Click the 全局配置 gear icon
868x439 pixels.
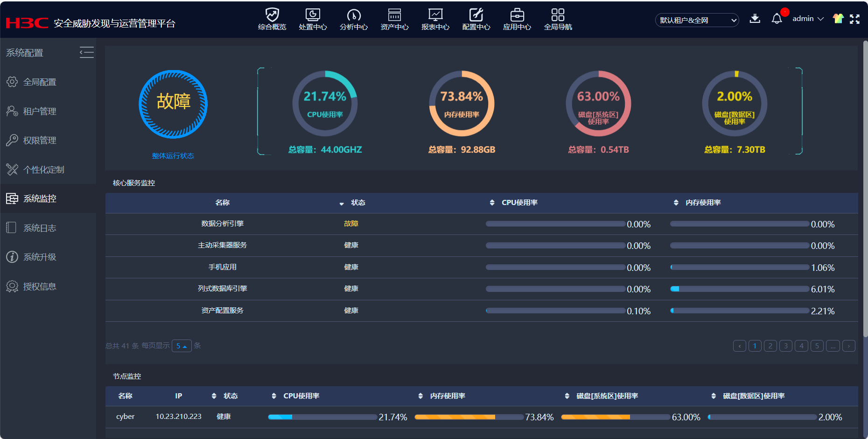tap(12, 82)
